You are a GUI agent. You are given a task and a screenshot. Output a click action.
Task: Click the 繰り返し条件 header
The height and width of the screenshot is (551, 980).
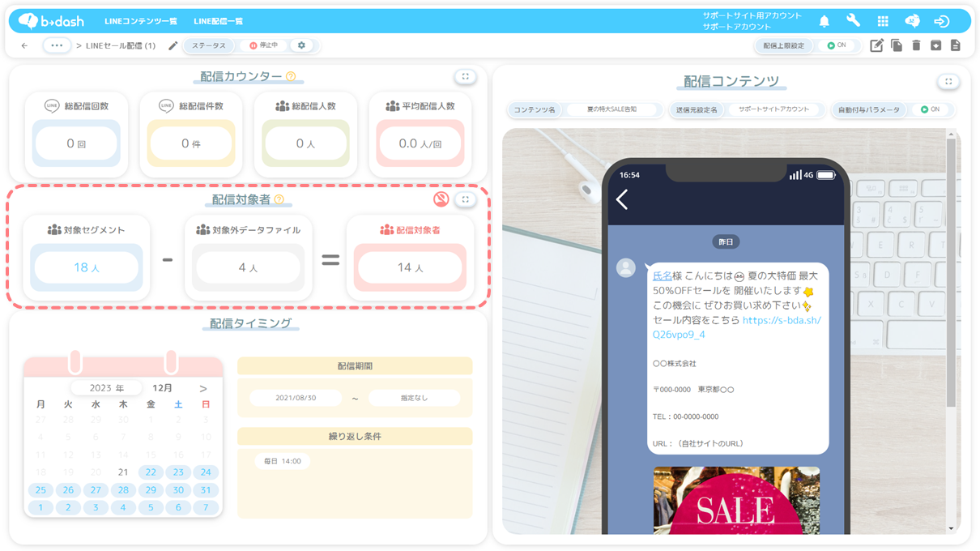tap(355, 436)
